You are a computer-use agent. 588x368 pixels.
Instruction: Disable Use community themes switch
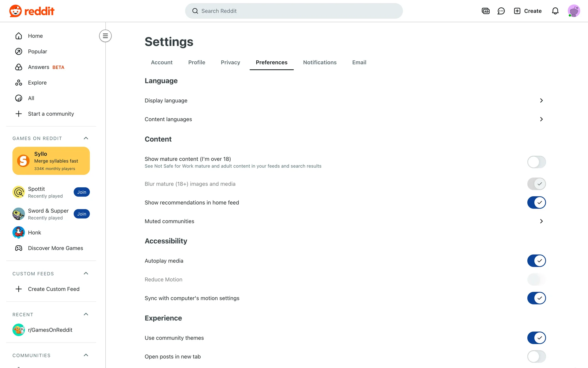[x=536, y=338]
